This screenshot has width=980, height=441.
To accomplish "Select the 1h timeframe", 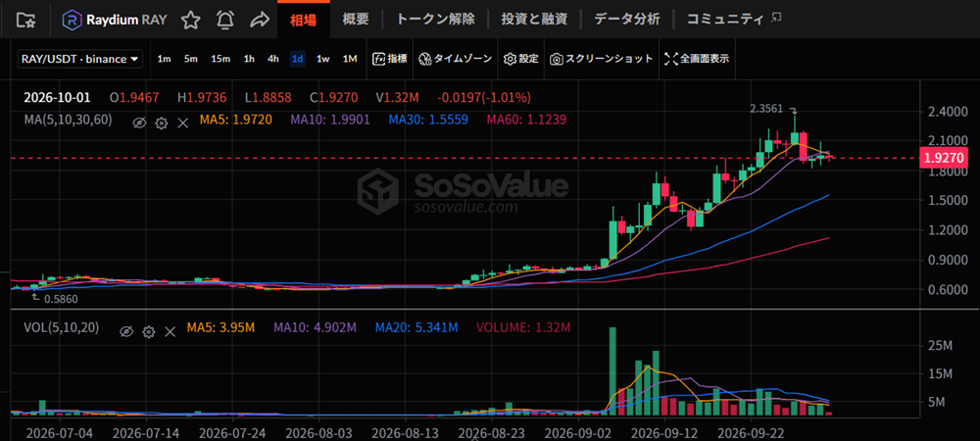I will [249, 59].
